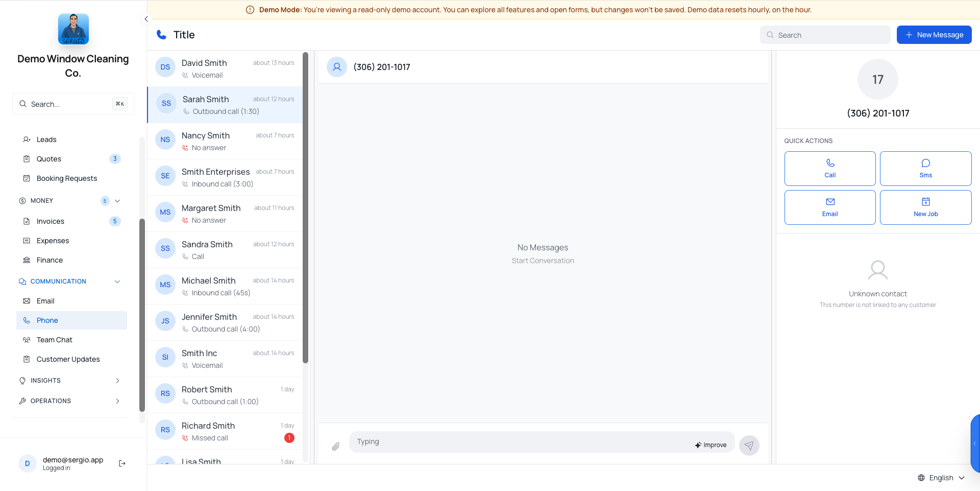
Task: Click the Start Conversation text
Action: (543, 261)
